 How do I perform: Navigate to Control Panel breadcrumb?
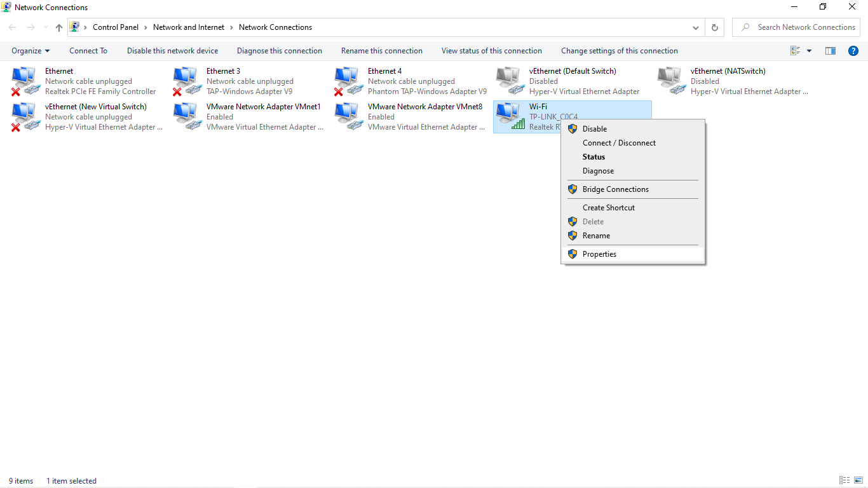(x=116, y=27)
